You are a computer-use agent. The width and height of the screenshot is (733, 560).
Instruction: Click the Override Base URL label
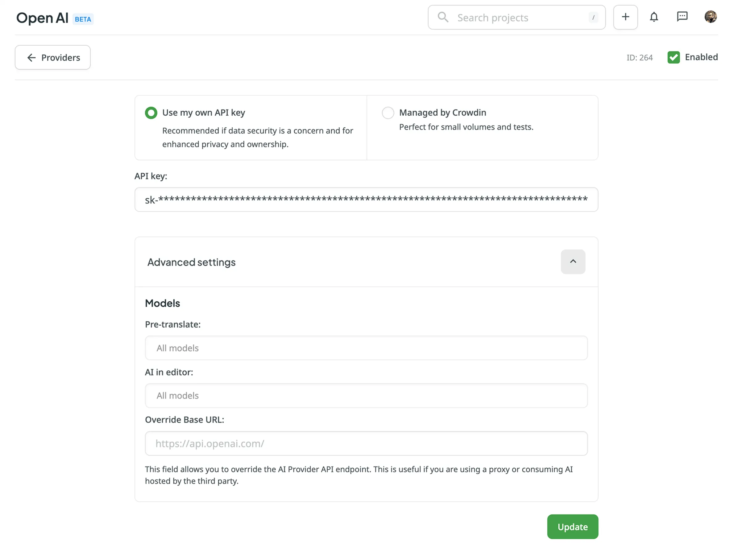point(184,420)
